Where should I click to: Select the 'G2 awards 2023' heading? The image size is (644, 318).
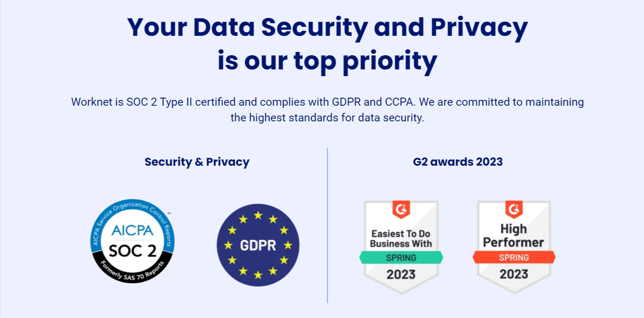pos(458,162)
